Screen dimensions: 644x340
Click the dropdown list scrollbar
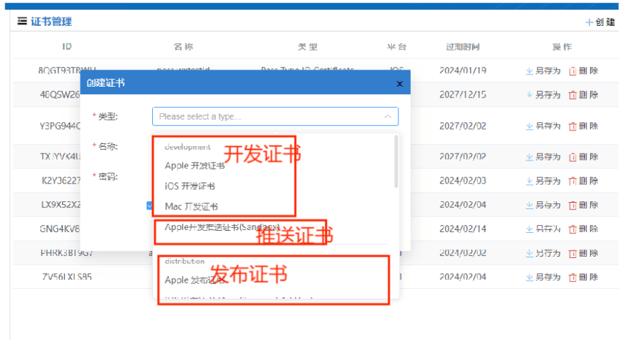tap(396, 162)
